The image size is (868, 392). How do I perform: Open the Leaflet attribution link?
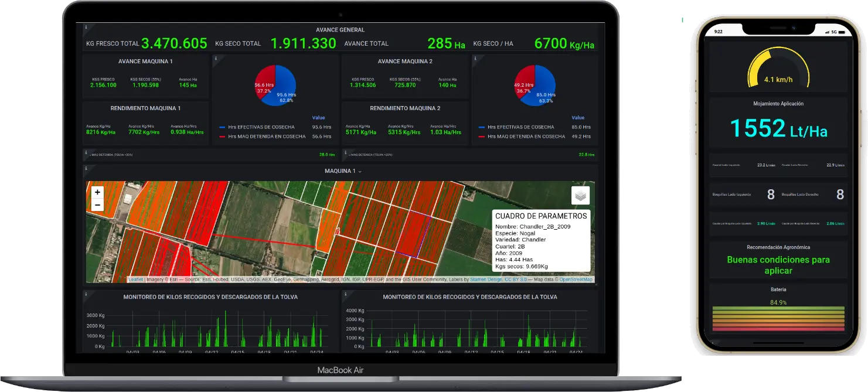pos(135,280)
